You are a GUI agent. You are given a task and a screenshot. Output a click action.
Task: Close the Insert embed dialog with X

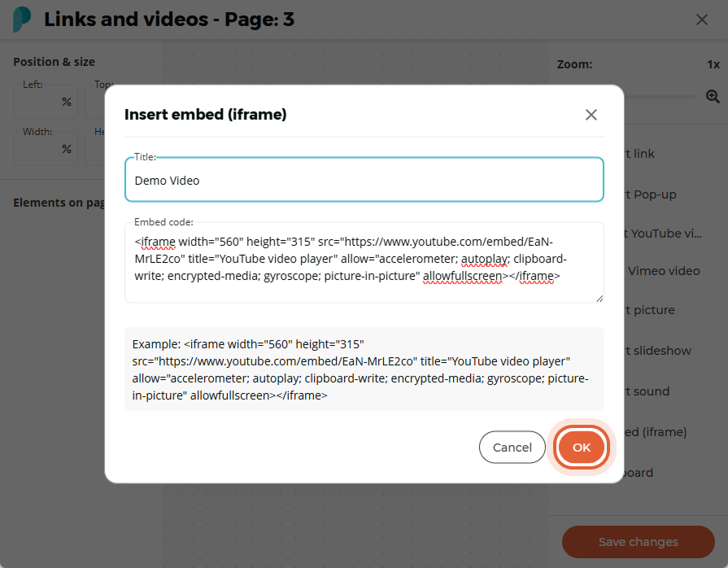click(x=591, y=115)
